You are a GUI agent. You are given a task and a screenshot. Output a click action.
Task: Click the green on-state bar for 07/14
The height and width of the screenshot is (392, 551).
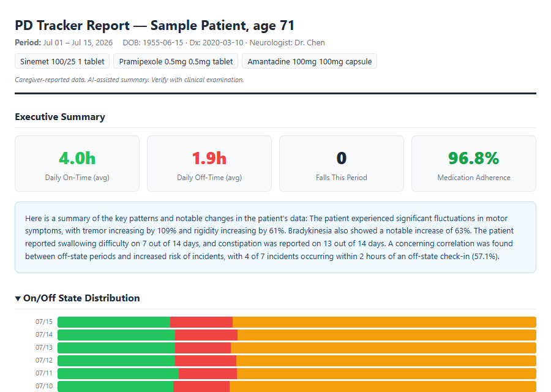(x=116, y=335)
